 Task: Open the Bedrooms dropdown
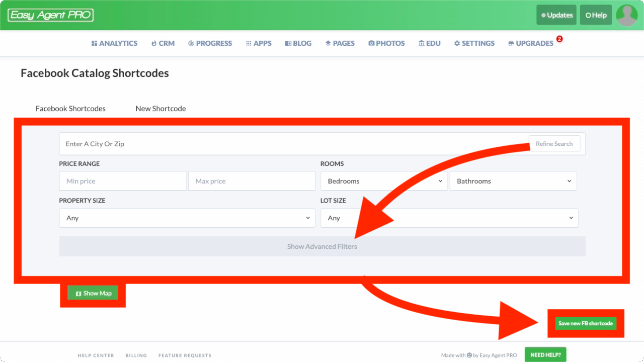click(x=384, y=181)
